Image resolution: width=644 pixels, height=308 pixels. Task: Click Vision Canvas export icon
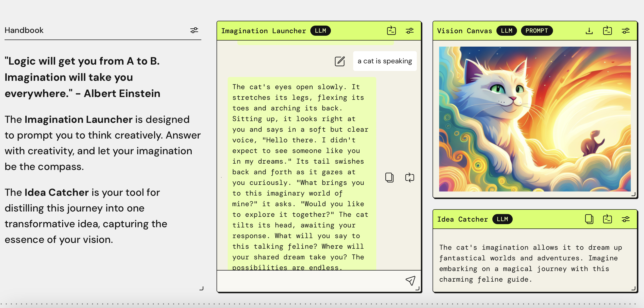click(x=607, y=31)
